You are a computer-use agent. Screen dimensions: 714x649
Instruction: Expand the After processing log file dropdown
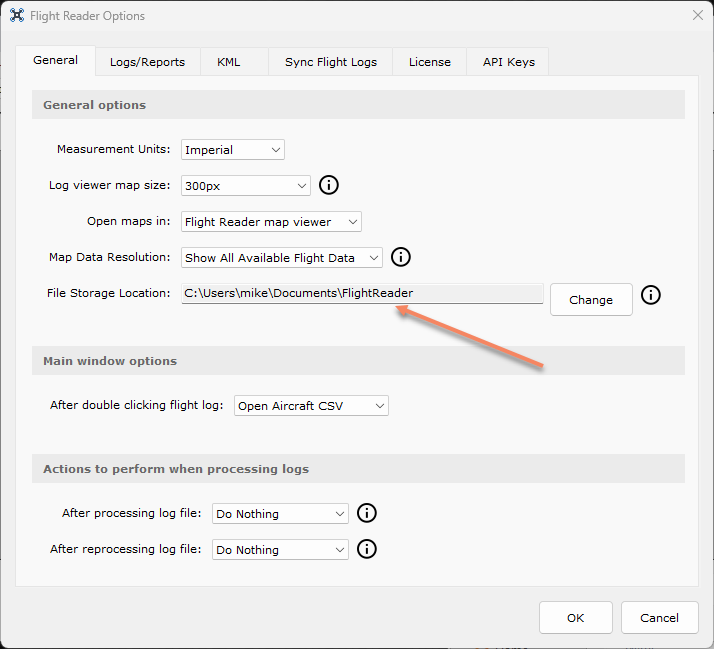[x=279, y=514]
